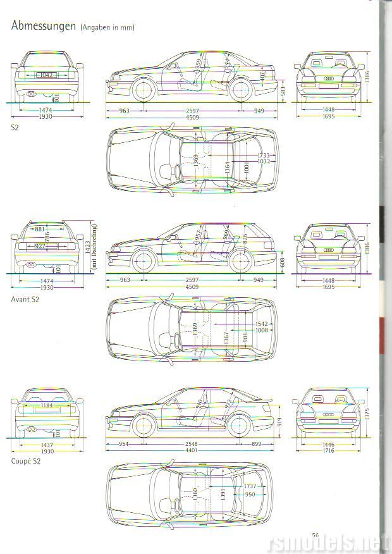
Task: Click the value "1391" in the Coupé top view
Action: (223, 494)
